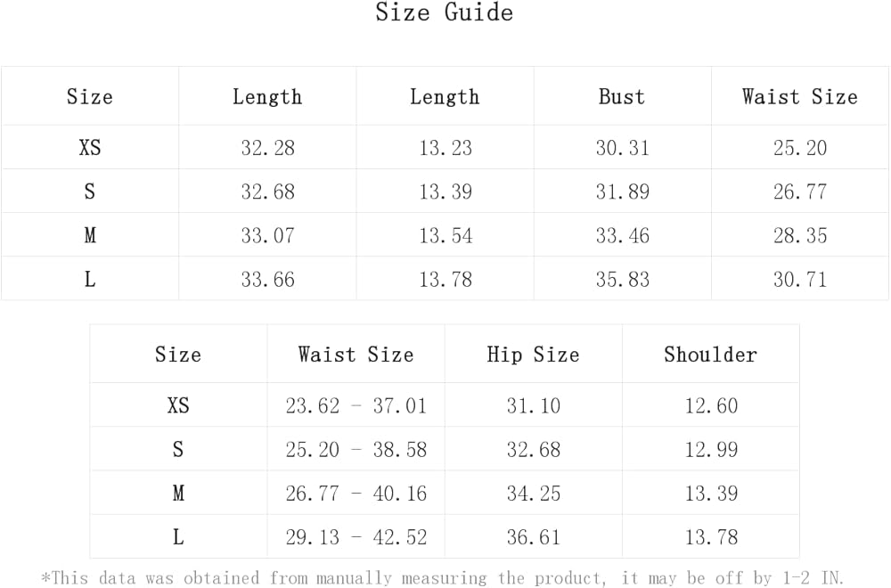Screen dimensions: 891x588
Task: Click the Size Guide title
Action: pyautogui.click(x=444, y=13)
